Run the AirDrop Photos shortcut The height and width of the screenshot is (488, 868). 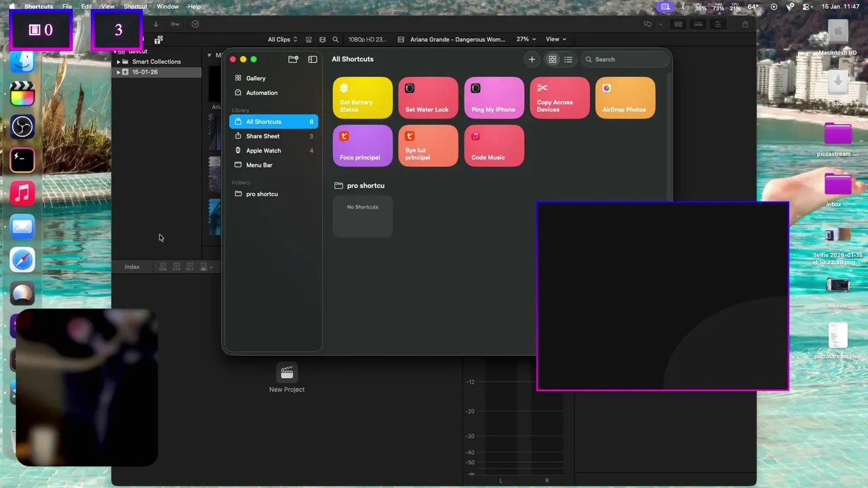click(626, 98)
